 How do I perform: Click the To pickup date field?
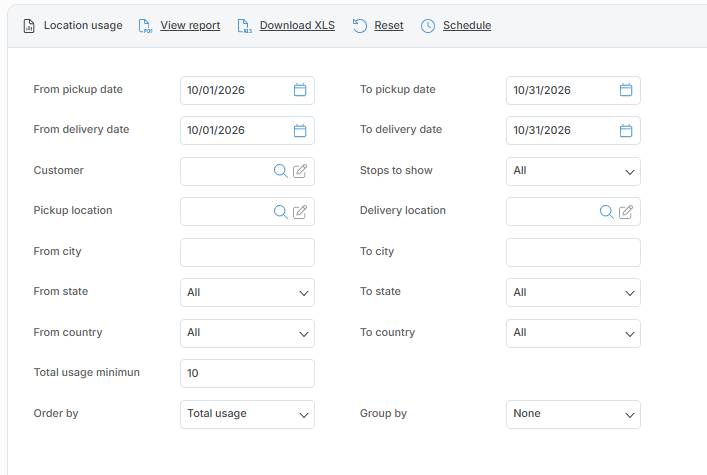[573, 90]
